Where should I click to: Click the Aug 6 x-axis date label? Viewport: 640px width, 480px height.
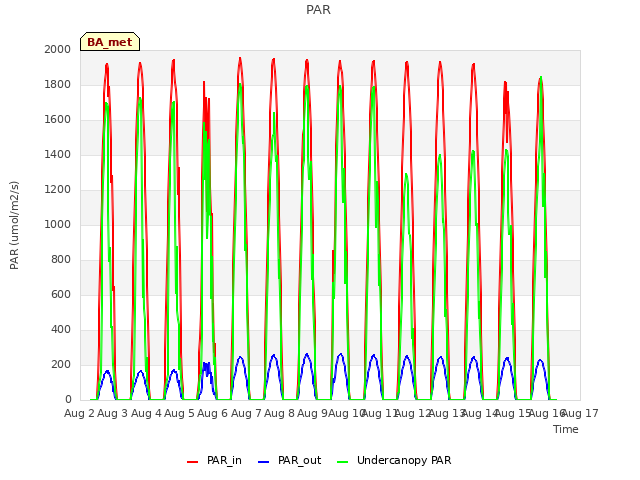tap(213, 413)
